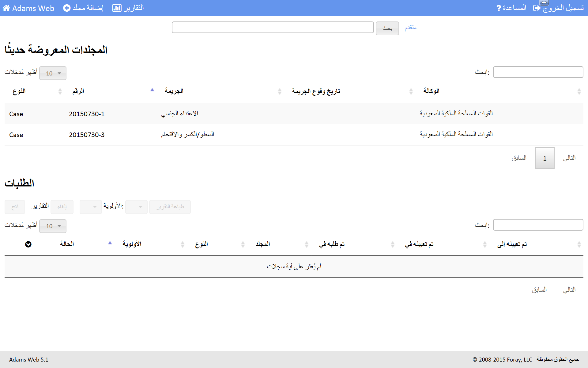The height and width of the screenshot is (368, 588).
Task: Click the circled chevron icon in requests header
Action: 28,244
